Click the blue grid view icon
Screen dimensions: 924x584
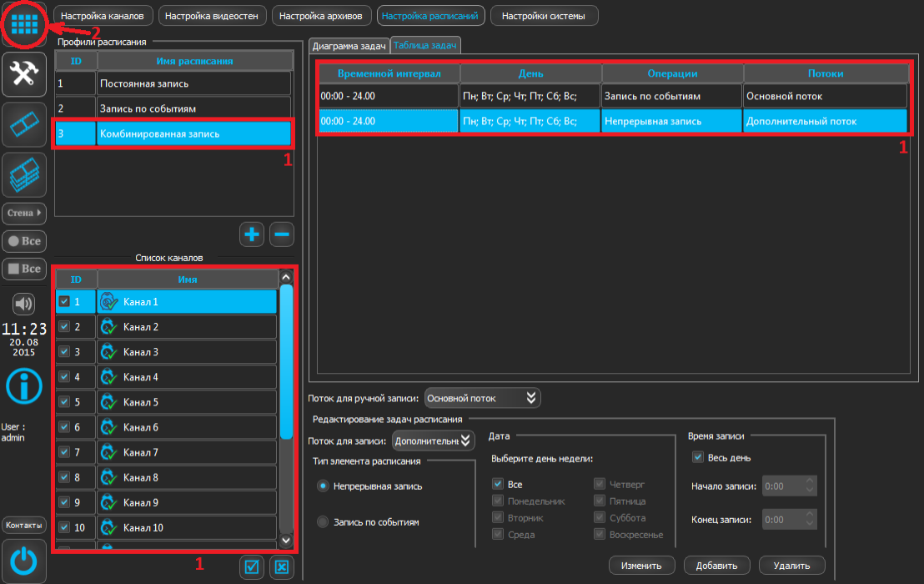[24, 24]
